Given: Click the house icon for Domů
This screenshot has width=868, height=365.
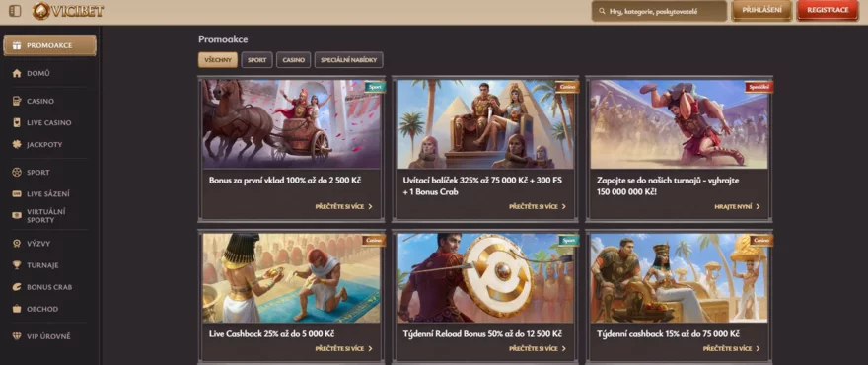Looking at the screenshot, I should tap(17, 73).
